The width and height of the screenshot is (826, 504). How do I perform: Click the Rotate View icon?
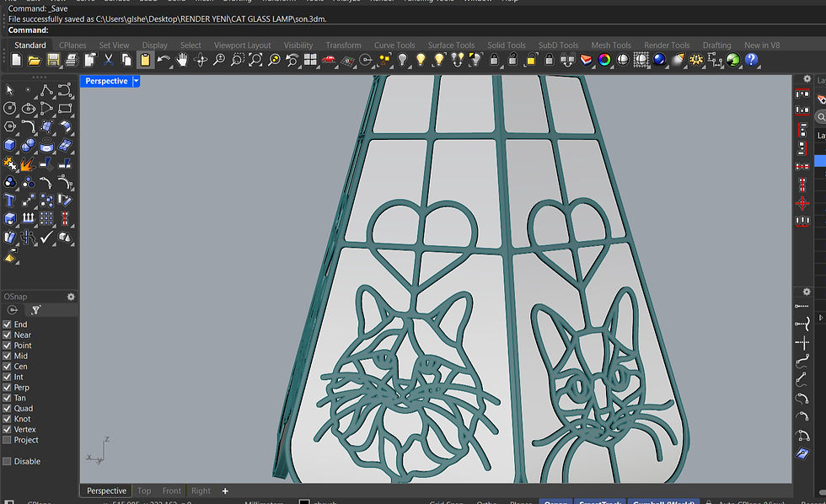tap(201, 60)
